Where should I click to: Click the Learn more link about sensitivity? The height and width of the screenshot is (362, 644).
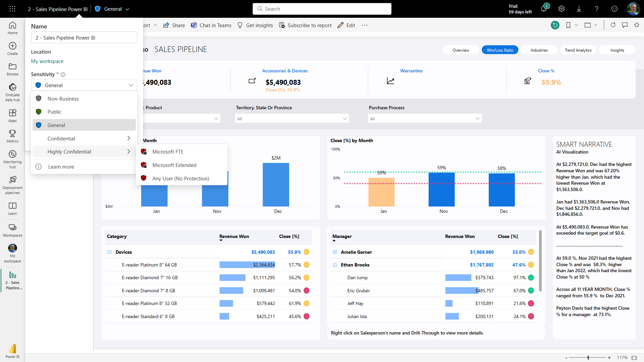[61, 167]
